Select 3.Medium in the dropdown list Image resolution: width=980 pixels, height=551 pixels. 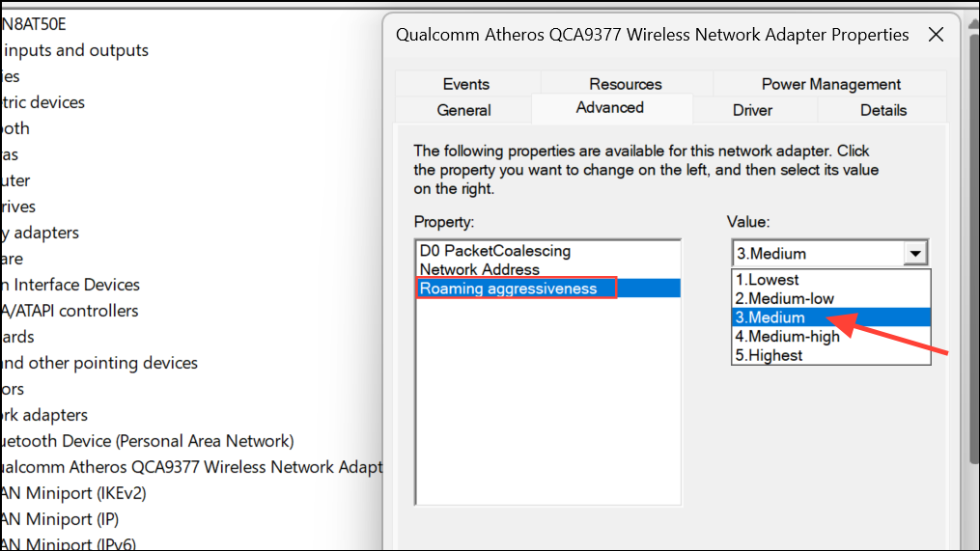[x=770, y=317]
